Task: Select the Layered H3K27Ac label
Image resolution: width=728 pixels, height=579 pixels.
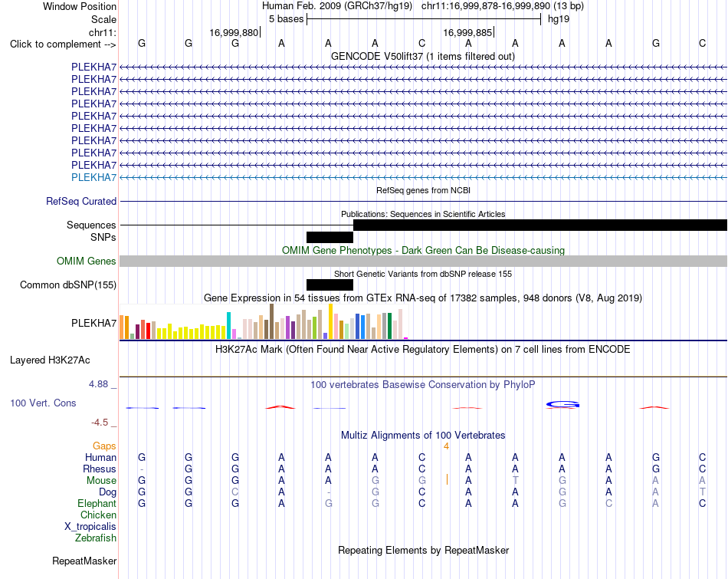Action: coord(50,360)
